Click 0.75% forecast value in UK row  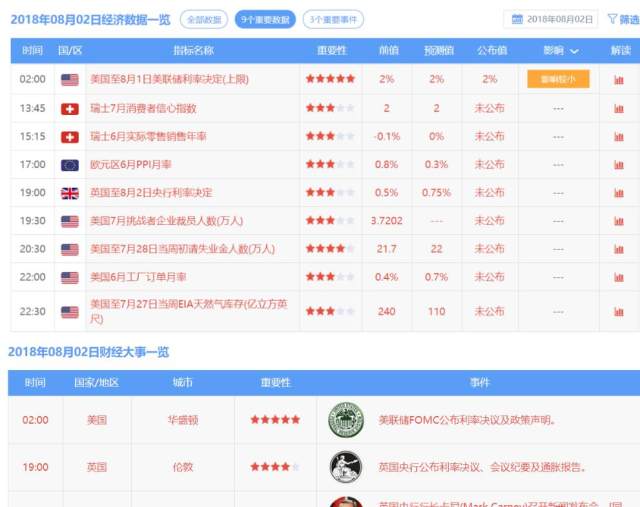(436, 193)
